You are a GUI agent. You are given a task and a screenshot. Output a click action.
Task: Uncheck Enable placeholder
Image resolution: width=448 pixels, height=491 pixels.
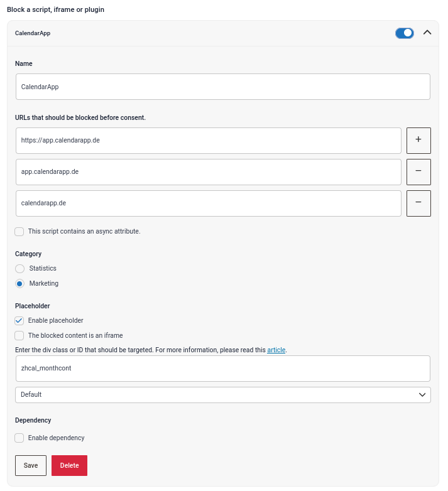[19, 320]
